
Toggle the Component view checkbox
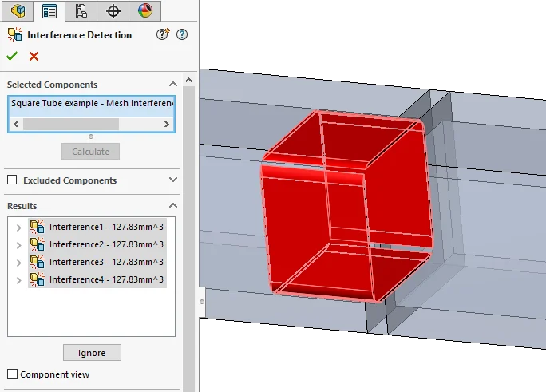(x=12, y=374)
